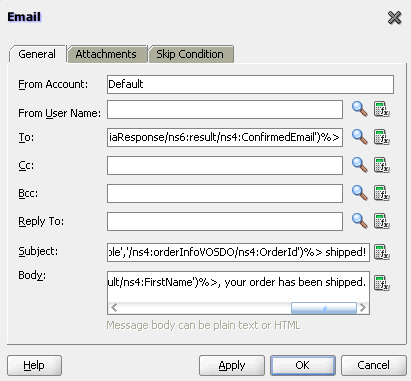Click the search icon beside the Cc field
411x381 pixels.
point(359,165)
